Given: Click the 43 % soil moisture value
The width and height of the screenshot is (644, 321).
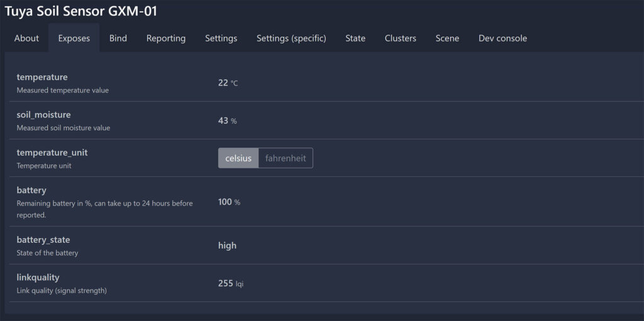Looking at the screenshot, I should click(227, 121).
